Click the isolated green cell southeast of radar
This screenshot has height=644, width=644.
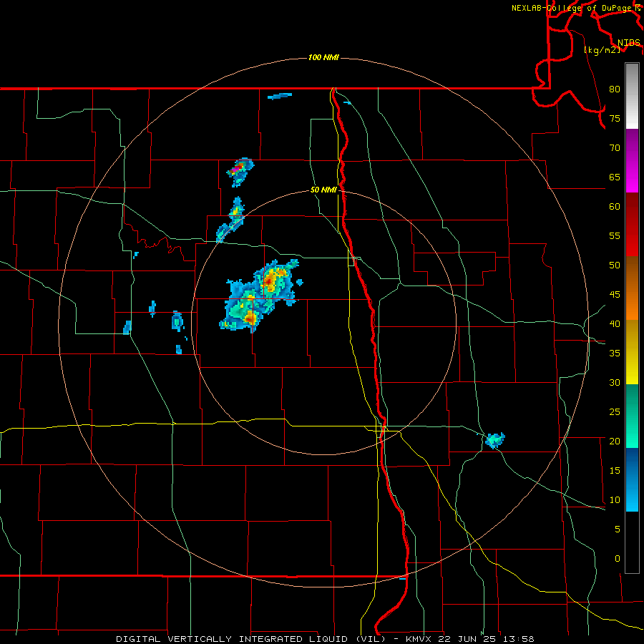495,440
